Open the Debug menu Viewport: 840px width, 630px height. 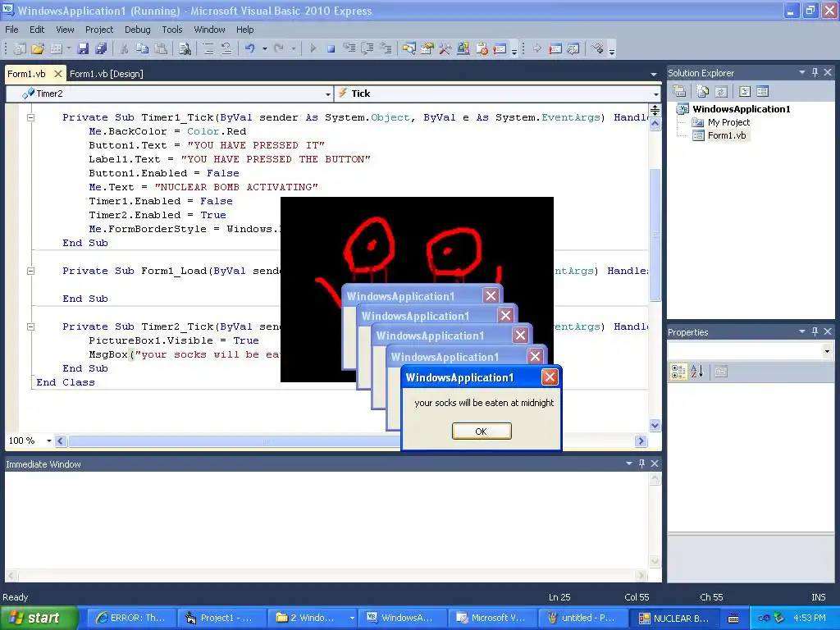[138, 30]
